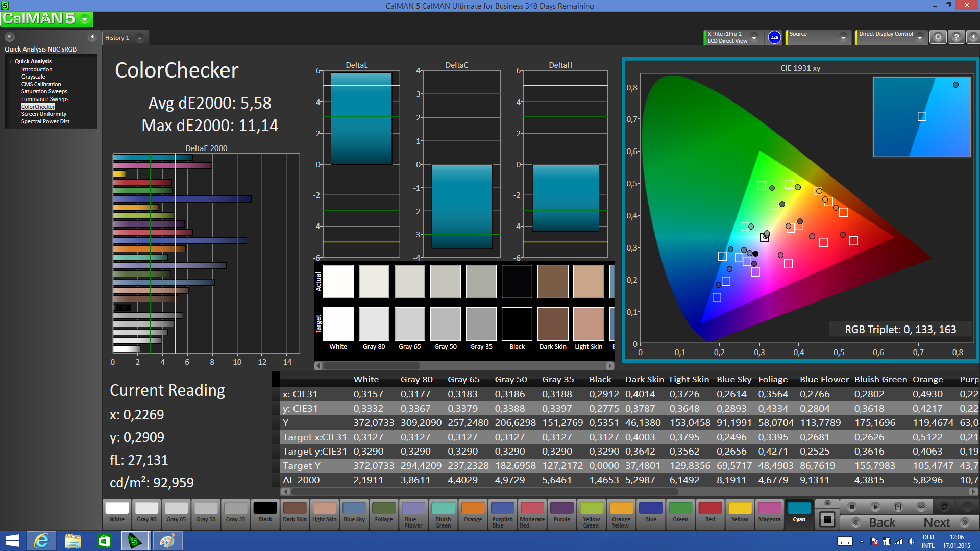Screen dimensions: 980x551
Task: Open the Source dropdown
Action: pos(843,37)
